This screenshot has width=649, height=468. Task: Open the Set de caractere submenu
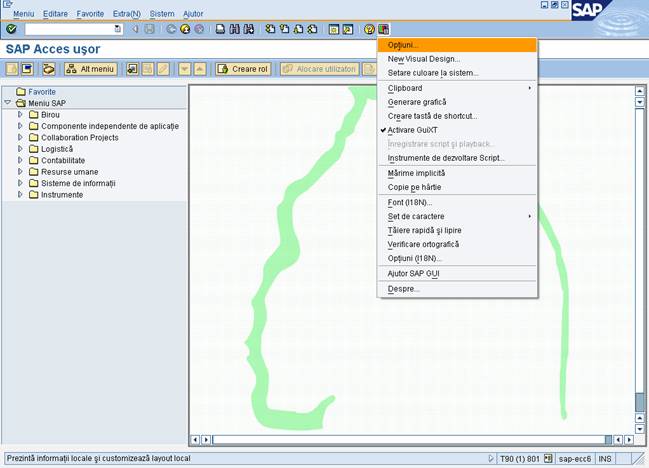coord(457,216)
